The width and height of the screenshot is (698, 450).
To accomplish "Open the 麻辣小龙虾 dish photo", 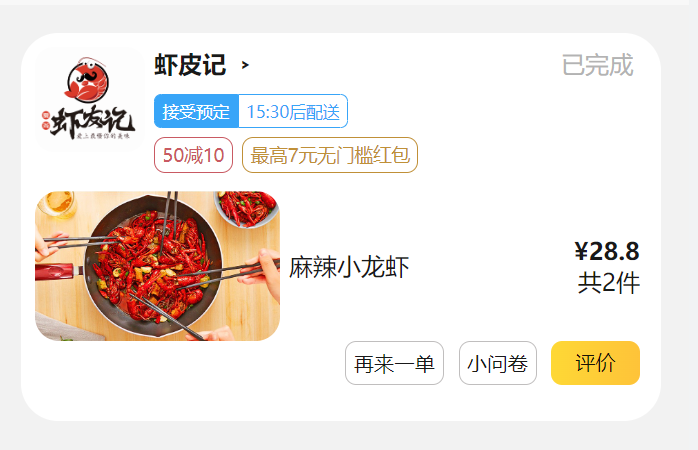I will [x=158, y=266].
